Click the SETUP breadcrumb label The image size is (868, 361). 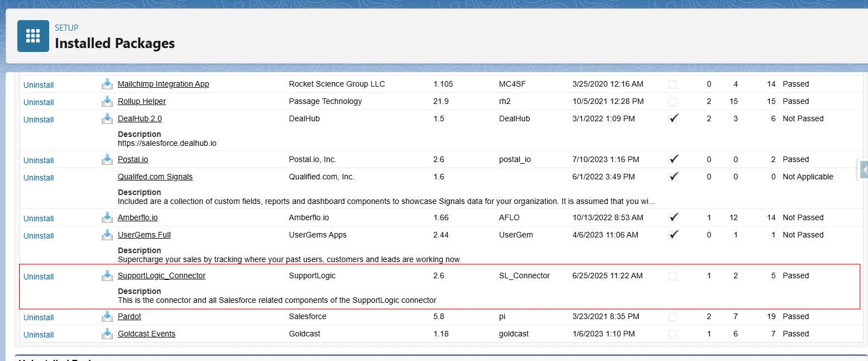pos(67,28)
